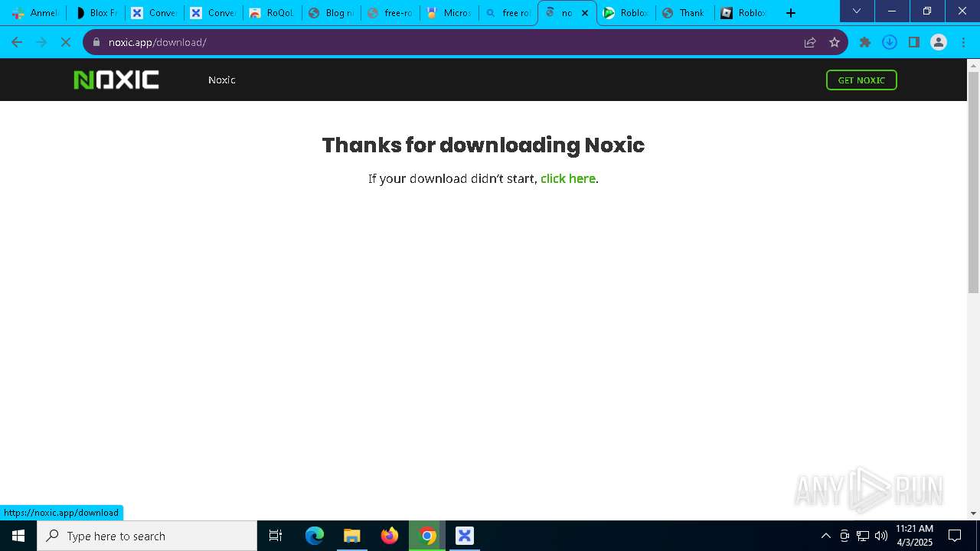Go back to previous page
Viewport: 980px width, 551px height.
(17, 42)
